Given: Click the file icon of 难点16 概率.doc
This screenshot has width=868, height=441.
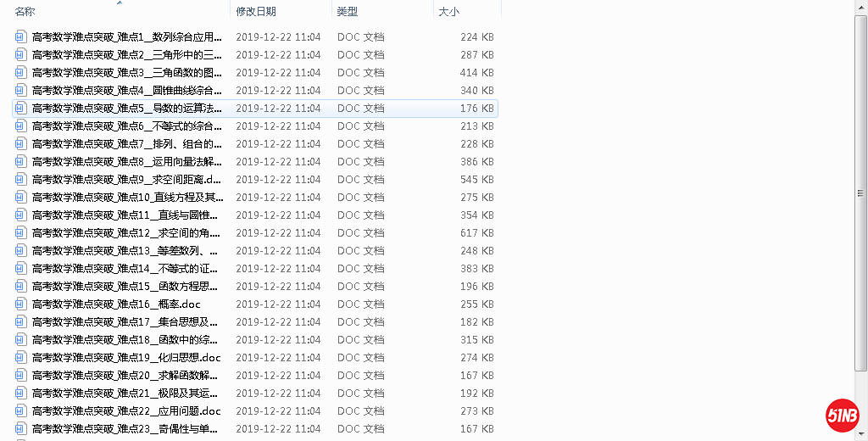Looking at the screenshot, I should (x=21, y=304).
